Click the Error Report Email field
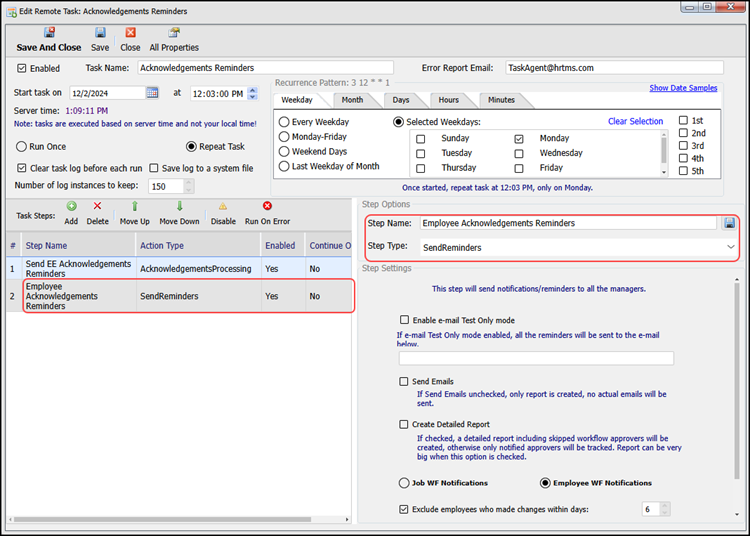 [x=615, y=68]
